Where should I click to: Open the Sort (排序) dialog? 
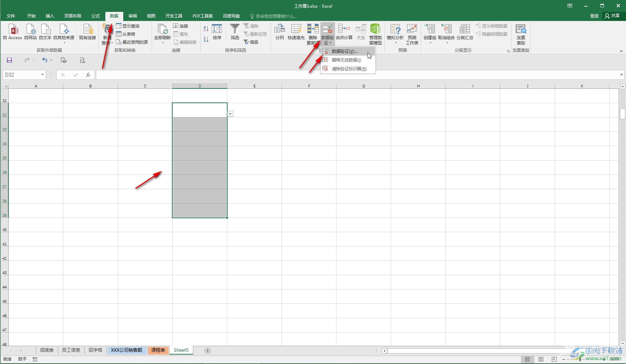click(x=217, y=32)
